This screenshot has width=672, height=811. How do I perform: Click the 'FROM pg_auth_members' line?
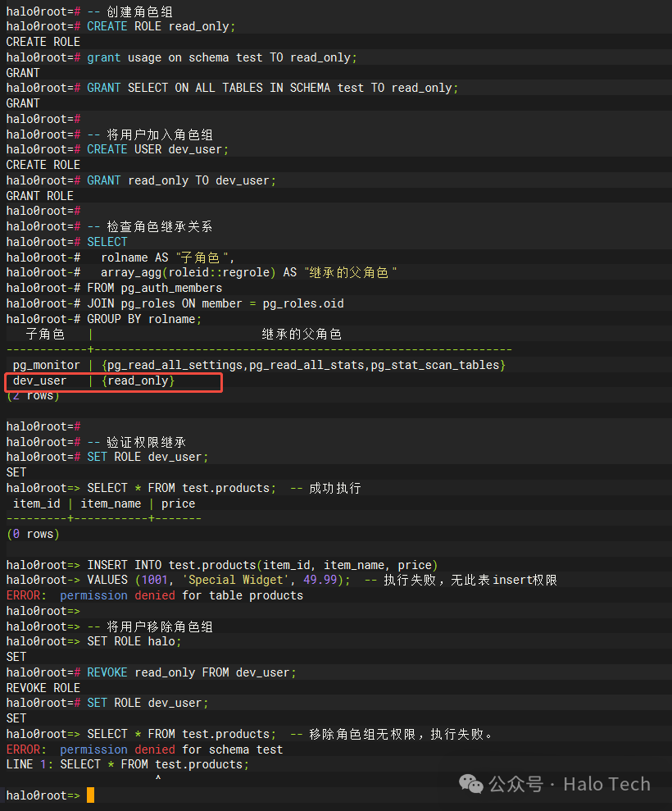(x=155, y=288)
